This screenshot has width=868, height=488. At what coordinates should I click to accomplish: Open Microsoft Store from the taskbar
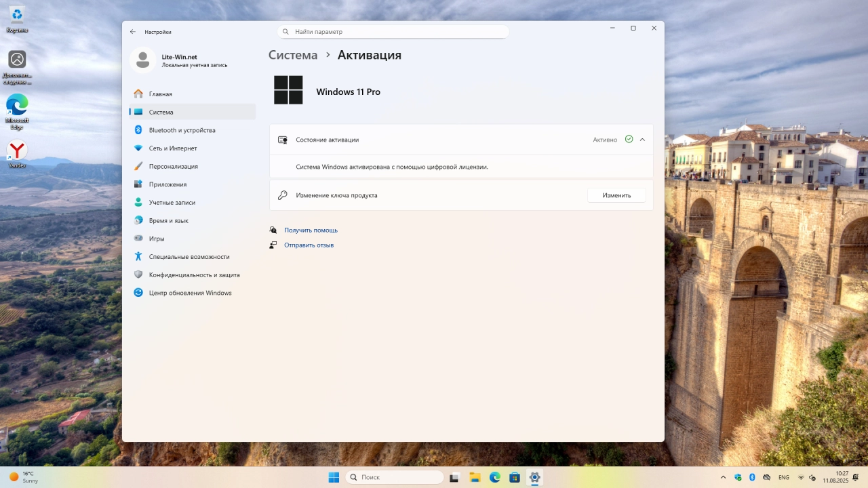(x=515, y=477)
